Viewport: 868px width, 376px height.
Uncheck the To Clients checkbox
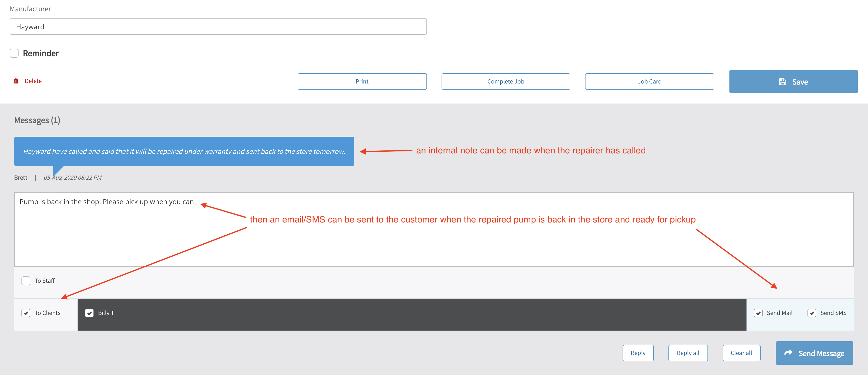[x=26, y=313]
